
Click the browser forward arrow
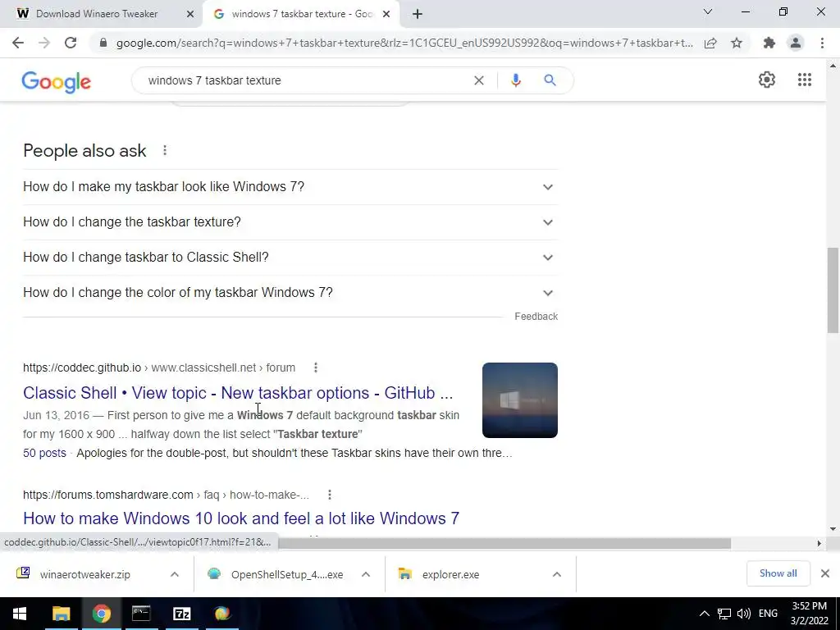(x=44, y=43)
